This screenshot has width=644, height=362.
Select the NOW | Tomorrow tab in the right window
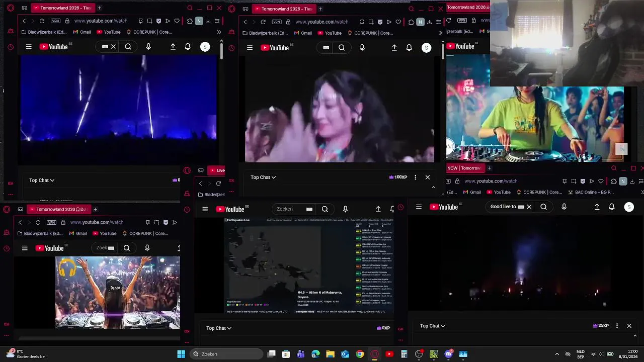(x=464, y=168)
